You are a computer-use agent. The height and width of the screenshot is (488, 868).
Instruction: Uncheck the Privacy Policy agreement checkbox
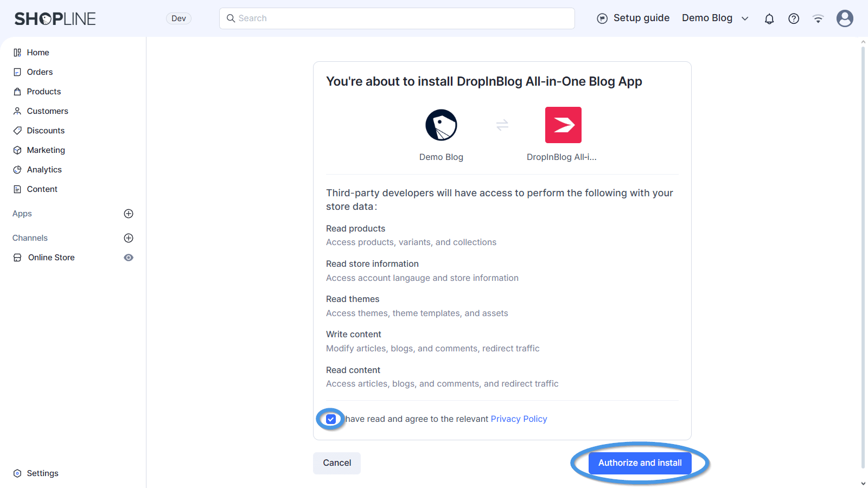pyautogui.click(x=331, y=419)
